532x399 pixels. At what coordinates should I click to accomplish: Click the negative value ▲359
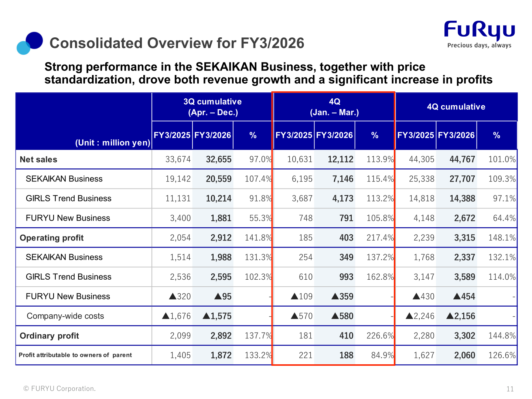click(x=342, y=296)
